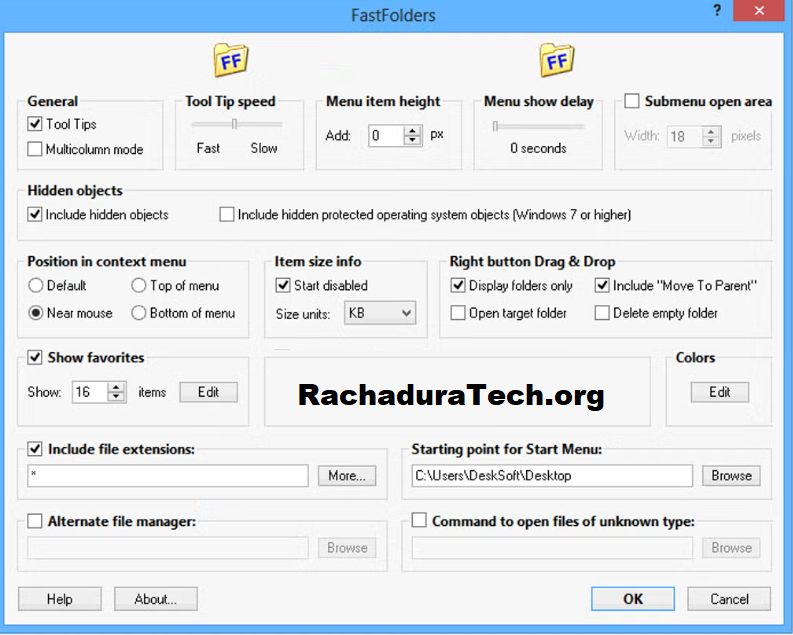
Task: Select Default position radio button
Action: click(x=35, y=286)
